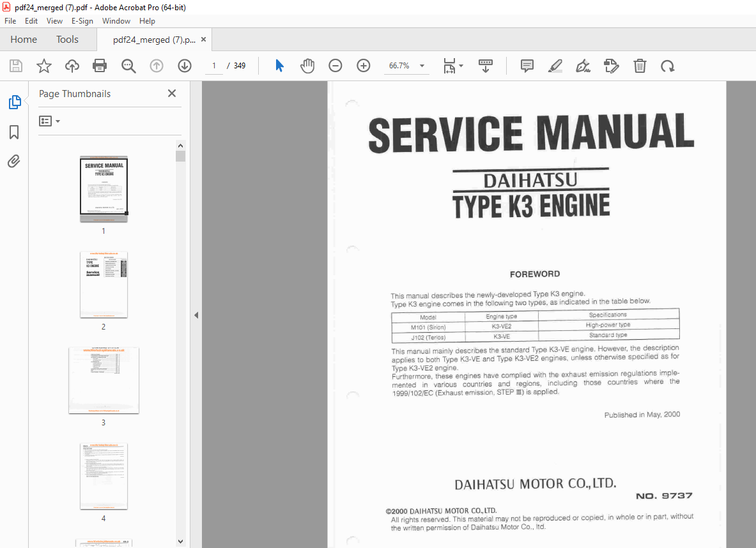This screenshot has width=756, height=548.
Task: Click the fit page width icon
Action: [449, 66]
